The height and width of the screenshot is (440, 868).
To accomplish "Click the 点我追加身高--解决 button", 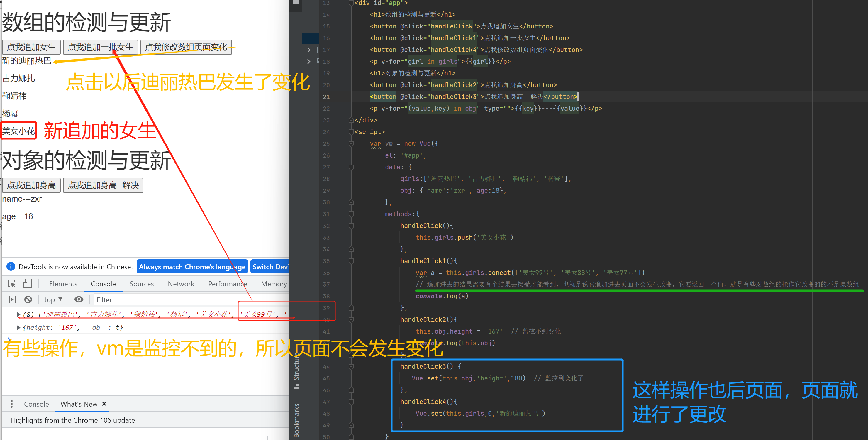I will [103, 185].
